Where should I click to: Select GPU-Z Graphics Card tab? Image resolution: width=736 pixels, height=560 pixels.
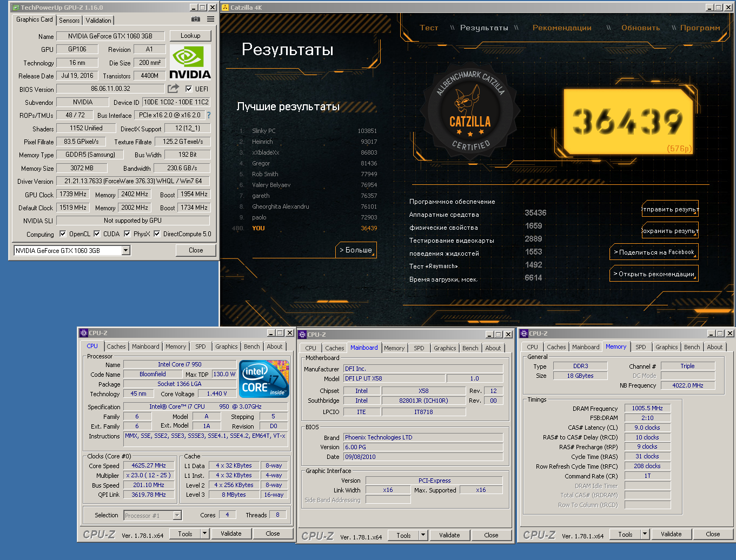click(x=35, y=19)
